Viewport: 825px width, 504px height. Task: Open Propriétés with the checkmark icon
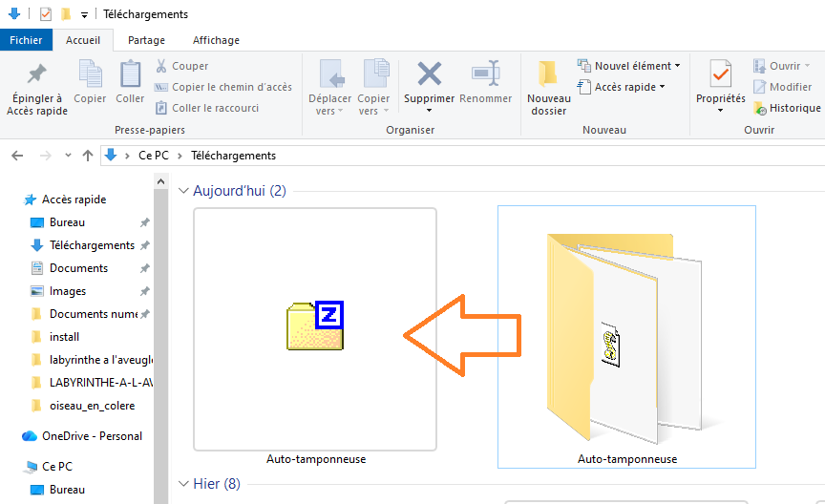coord(720,74)
